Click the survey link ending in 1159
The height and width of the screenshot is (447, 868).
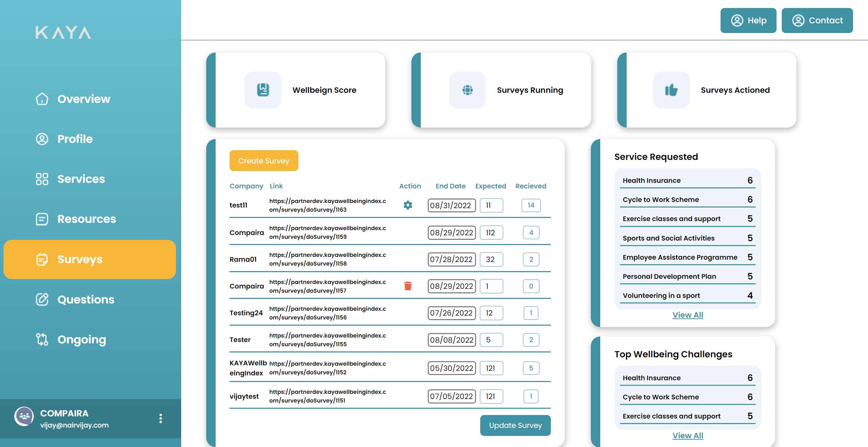point(328,232)
